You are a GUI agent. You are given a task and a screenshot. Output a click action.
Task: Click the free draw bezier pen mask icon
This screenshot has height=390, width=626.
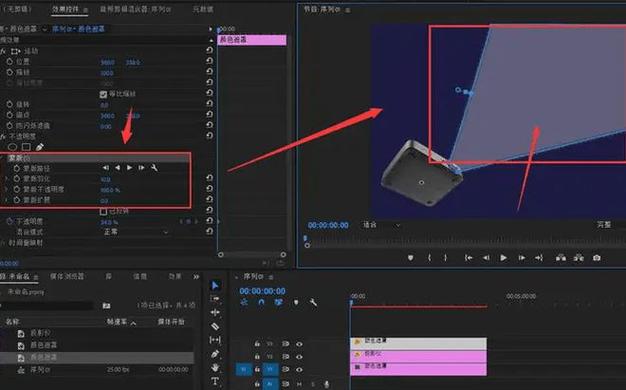point(40,147)
